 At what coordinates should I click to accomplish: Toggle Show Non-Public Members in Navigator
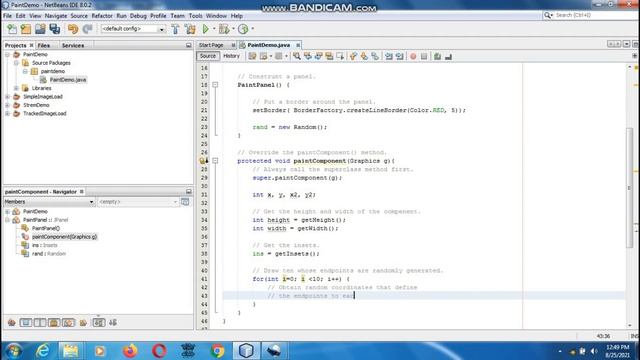point(54,323)
